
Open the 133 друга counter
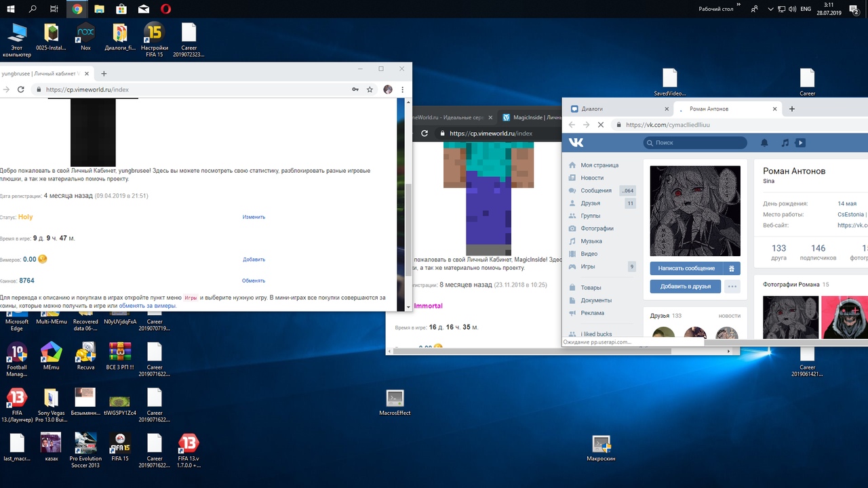pos(778,252)
